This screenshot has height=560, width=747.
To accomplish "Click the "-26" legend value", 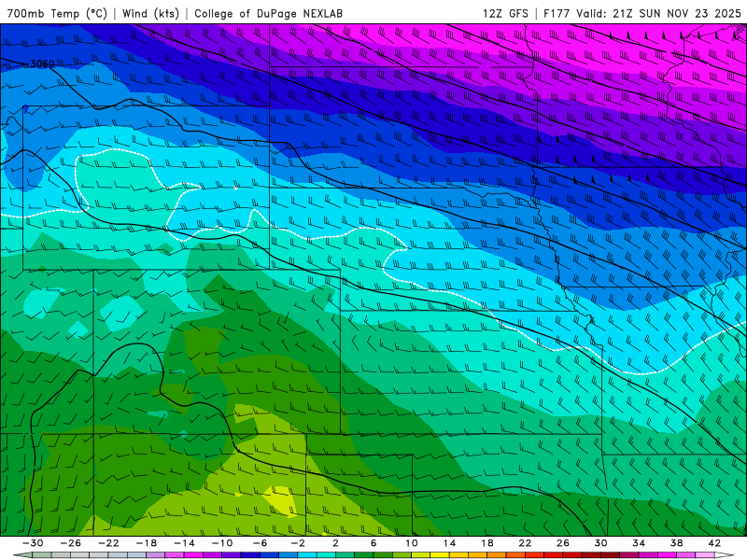I will pos(71,543).
